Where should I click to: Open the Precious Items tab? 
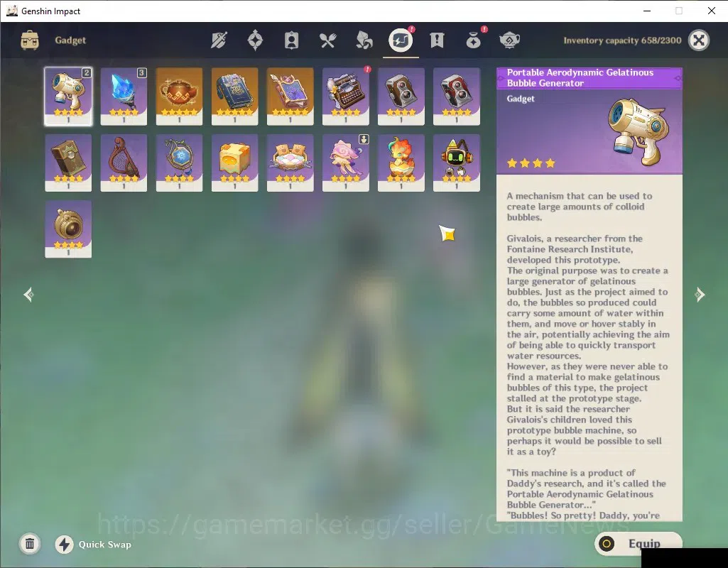(473, 40)
